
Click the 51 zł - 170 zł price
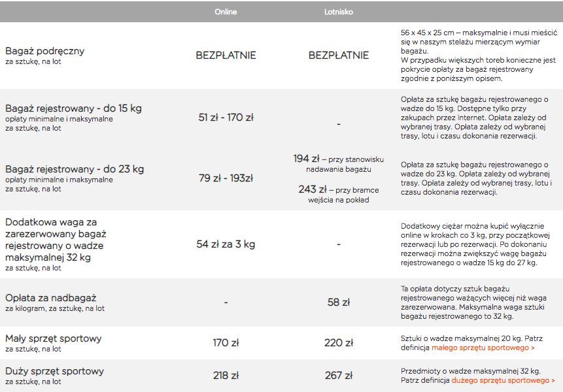(226, 118)
